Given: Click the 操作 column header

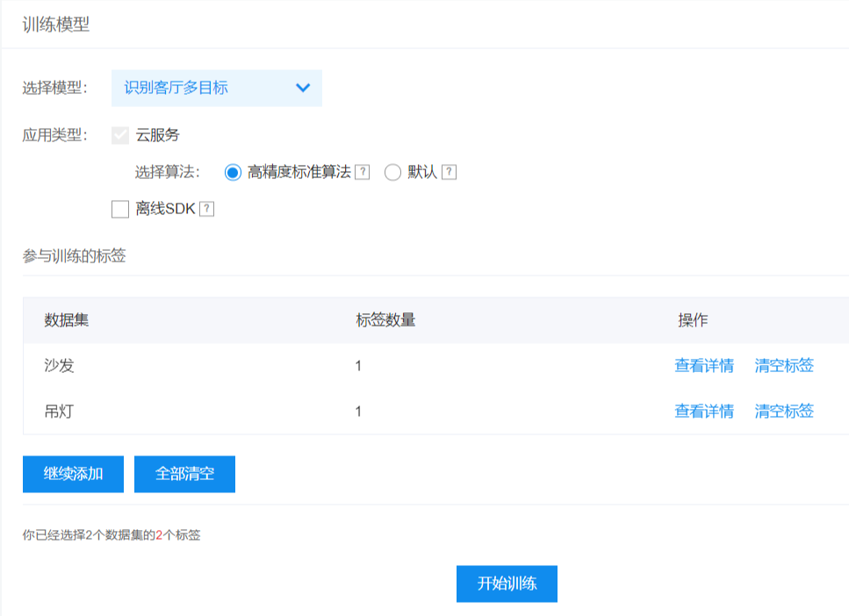Looking at the screenshot, I should [693, 320].
